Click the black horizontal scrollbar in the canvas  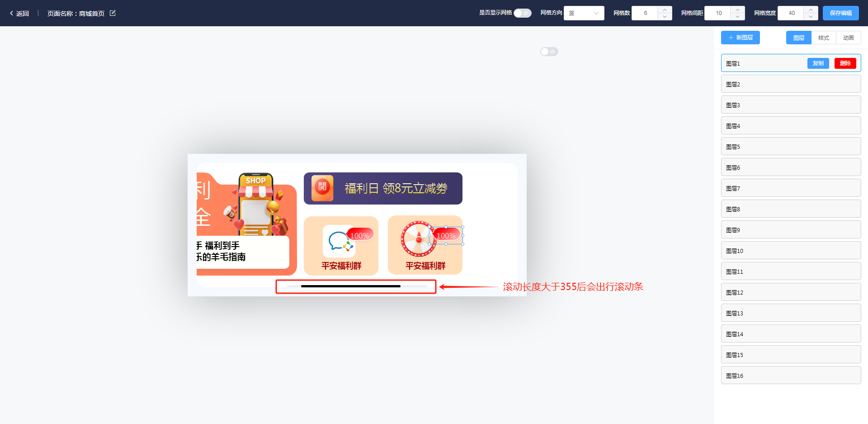click(x=350, y=286)
